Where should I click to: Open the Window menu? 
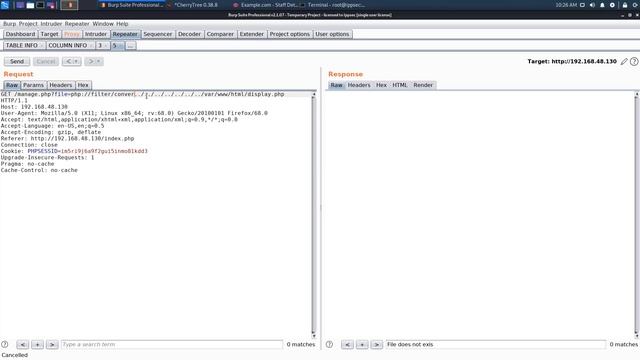coord(103,24)
